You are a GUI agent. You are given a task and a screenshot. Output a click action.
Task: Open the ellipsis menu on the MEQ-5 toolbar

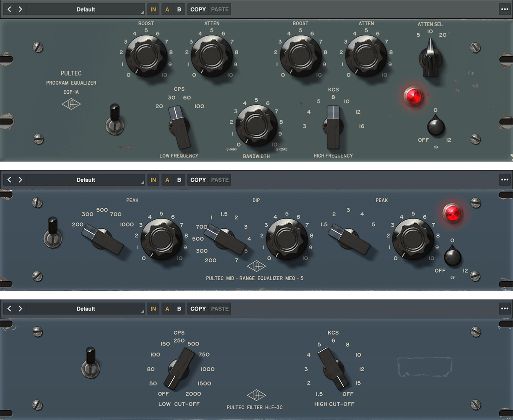tap(504, 180)
